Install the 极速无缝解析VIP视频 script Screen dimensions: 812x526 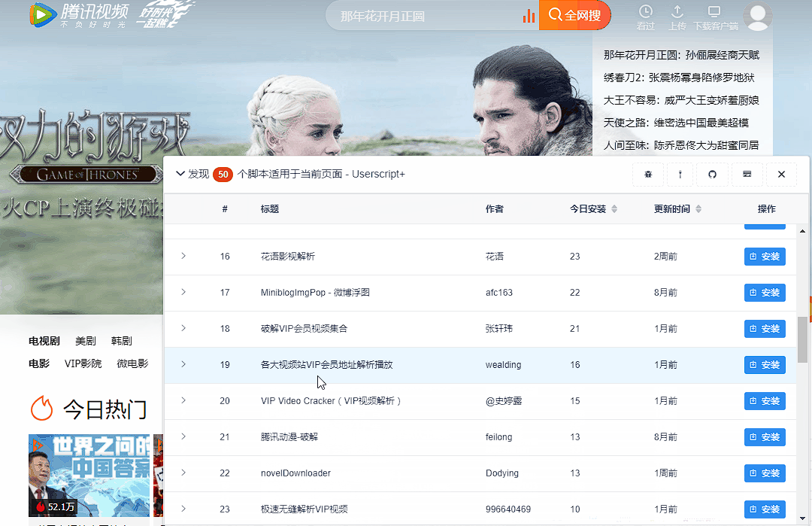765,509
